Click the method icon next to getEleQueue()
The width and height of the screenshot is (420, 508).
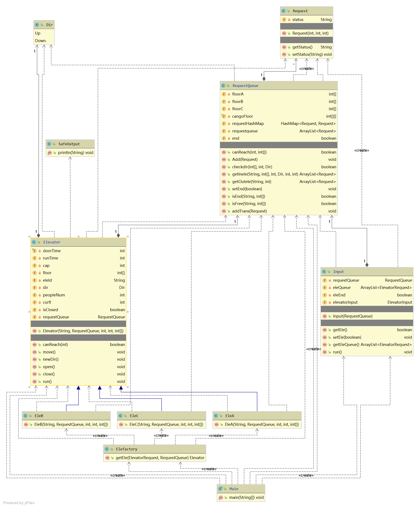tap(325, 345)
